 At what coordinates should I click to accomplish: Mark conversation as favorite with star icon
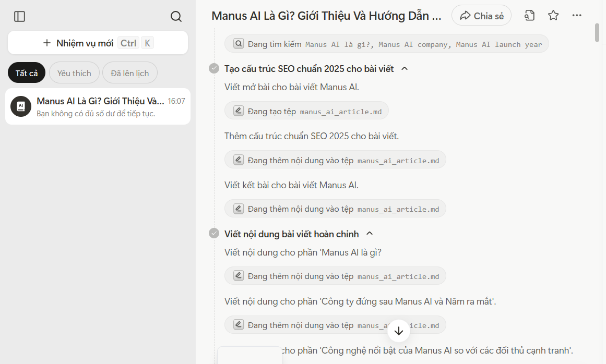[553, 16]
